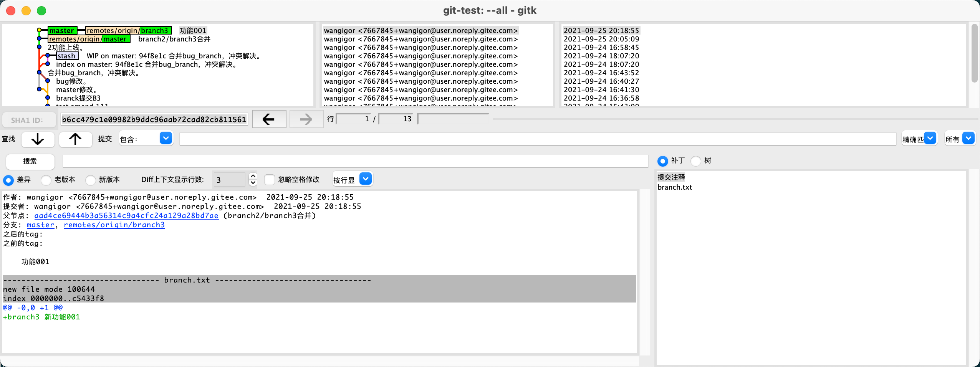Select the master修改。 commit
Image resolution: width=980 pixels, height=367 pixels.
[76, 89]
